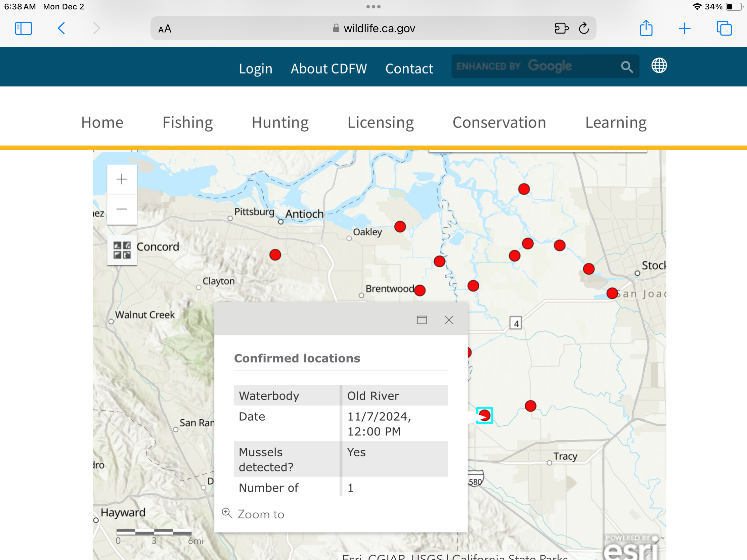747x560 pixels.
Task: Open the Fishing menu
Action: coord(187,123)
